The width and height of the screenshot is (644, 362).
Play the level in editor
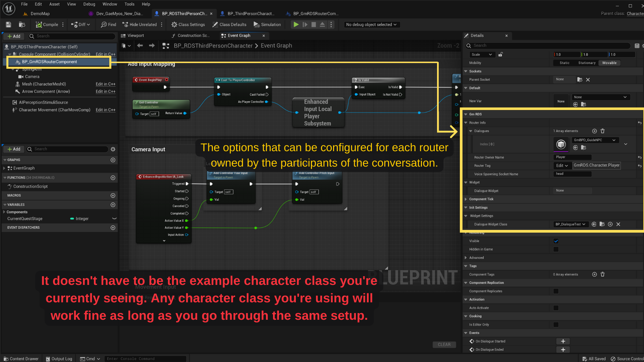[x=296, y=24]
